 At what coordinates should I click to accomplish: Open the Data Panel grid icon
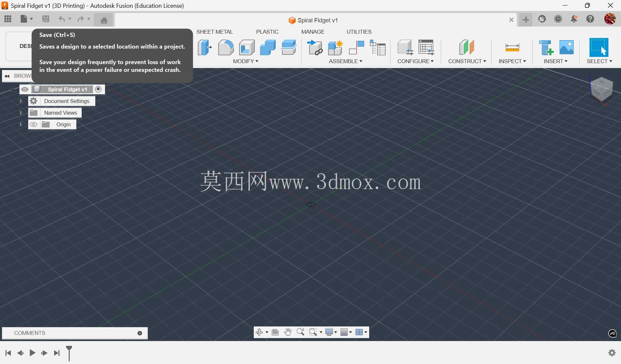click(8, 19)
